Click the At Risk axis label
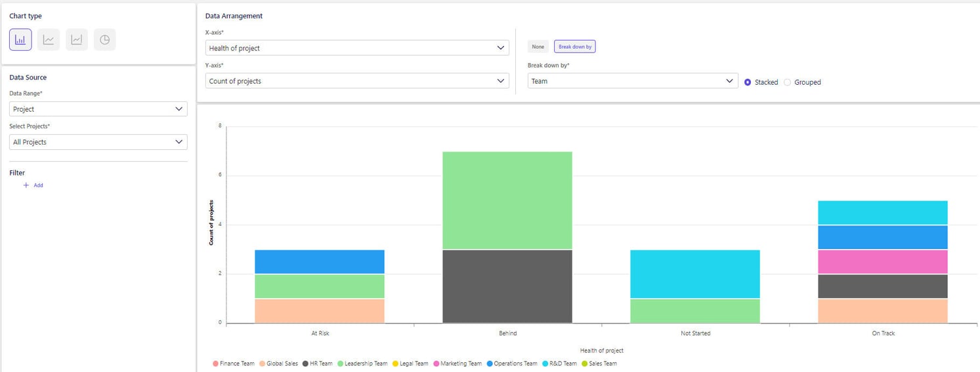980x372 pixels. [x=320, y=333]
